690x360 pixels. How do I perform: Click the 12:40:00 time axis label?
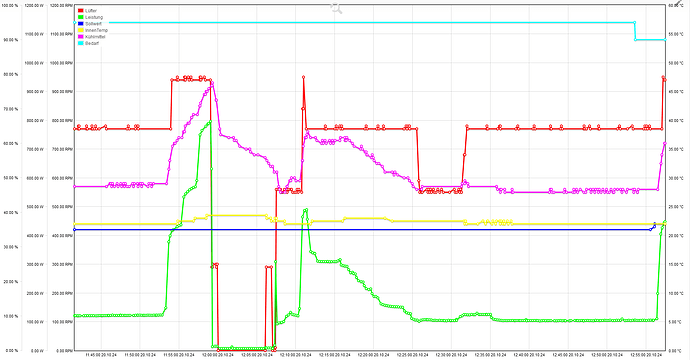pyautogui.click(x=529, y=355)
